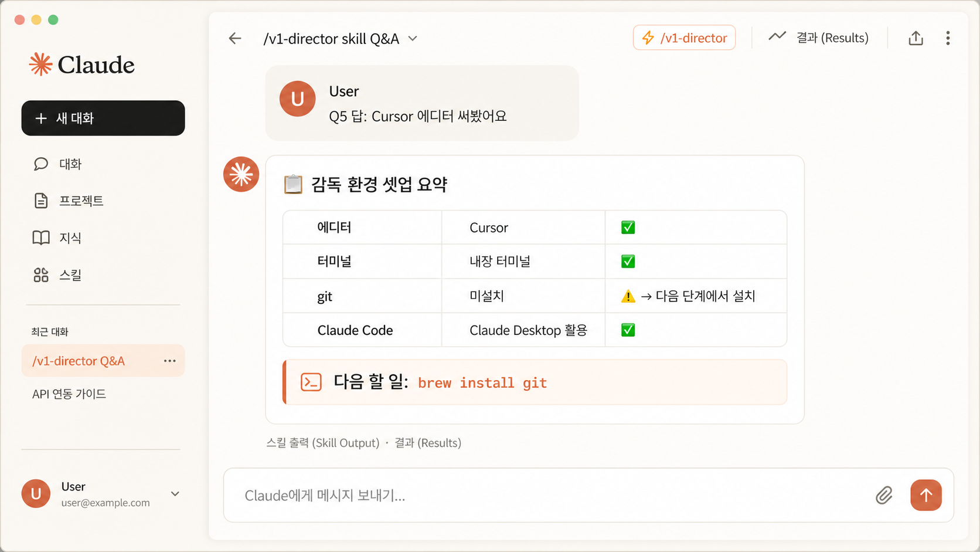This screenshot has height=552, width=980.
Task: Click the /v1-director skill badge
Action: (x=684, y=38)
